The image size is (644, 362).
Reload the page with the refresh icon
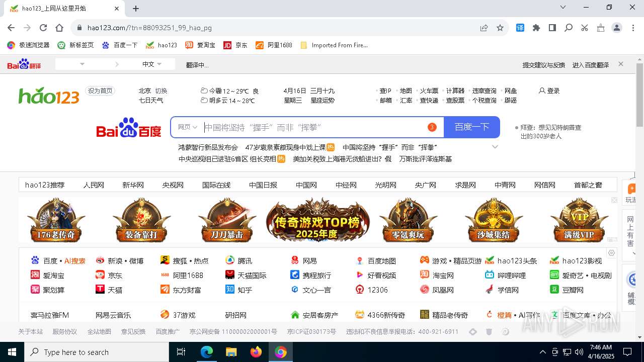point(43,28)
